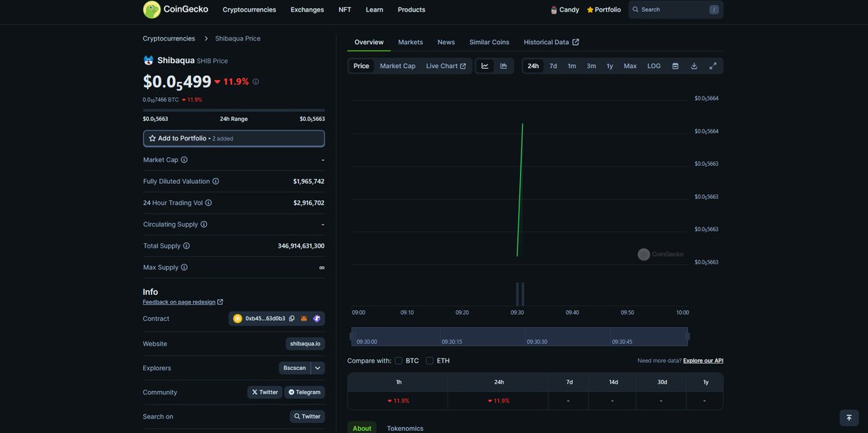Show Circulating Supply info icon
868x433 pixels.
pyautogui.click(x=204, y=224)
